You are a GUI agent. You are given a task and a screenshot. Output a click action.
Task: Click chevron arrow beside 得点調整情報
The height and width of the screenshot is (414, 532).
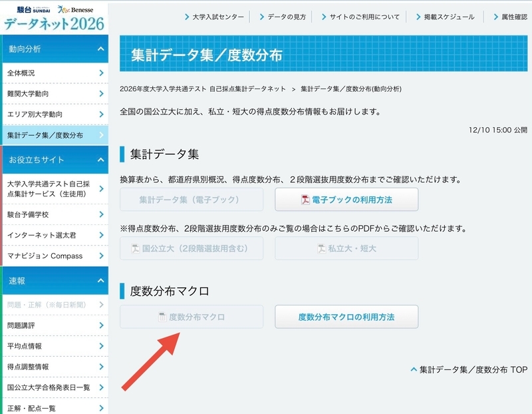click(x=101, y=367)
